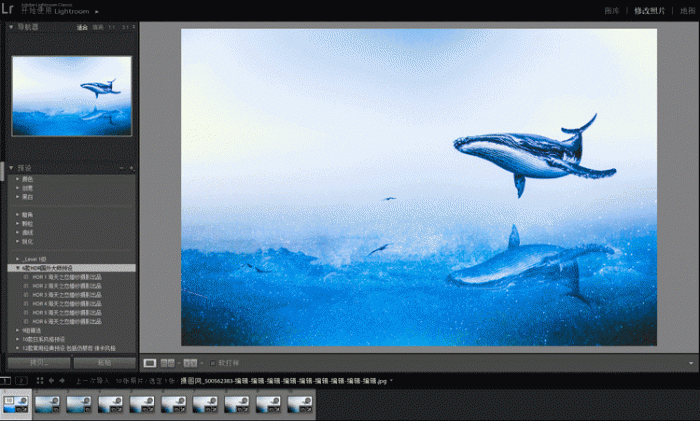The width and height of the screenshot is (700, 421).
Task: Select filmstrip thumbnail 2
Action: [x=47, y=404]
